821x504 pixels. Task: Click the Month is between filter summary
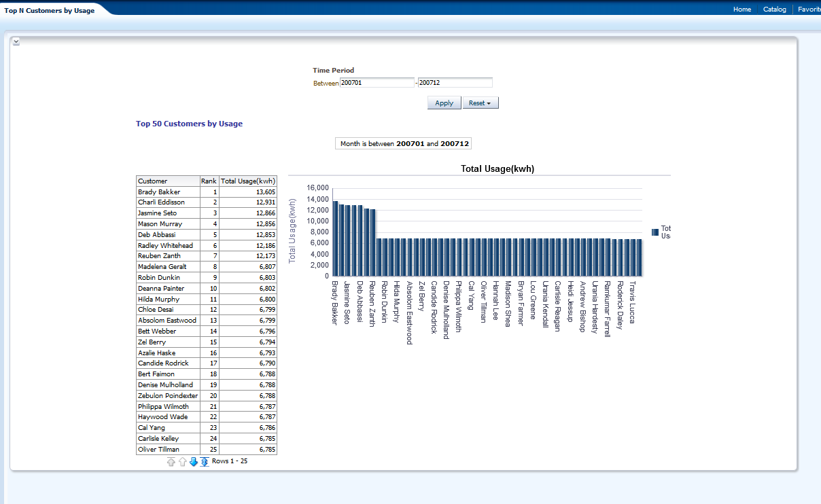[404, 144]
